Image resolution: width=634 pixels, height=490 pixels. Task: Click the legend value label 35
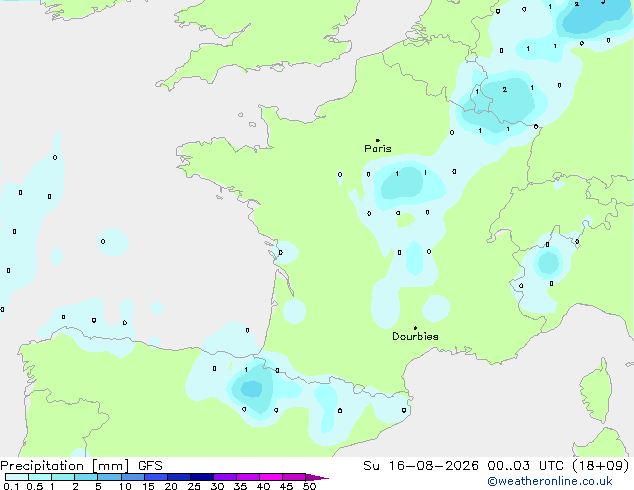240,486
